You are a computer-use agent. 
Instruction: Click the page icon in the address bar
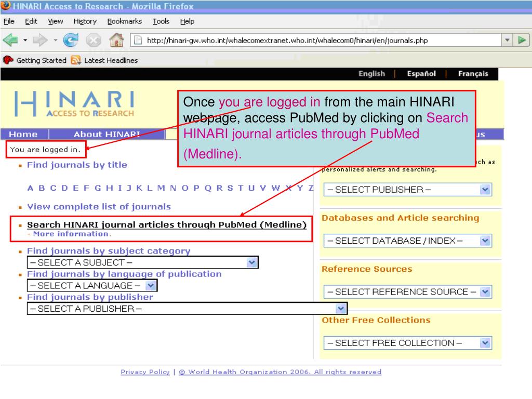click(138, 41)
